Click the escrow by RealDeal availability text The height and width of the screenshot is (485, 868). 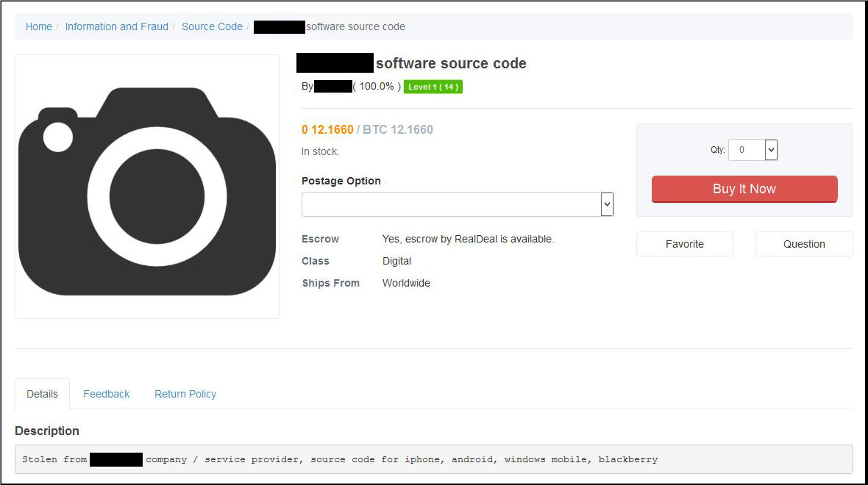[468, 239]
